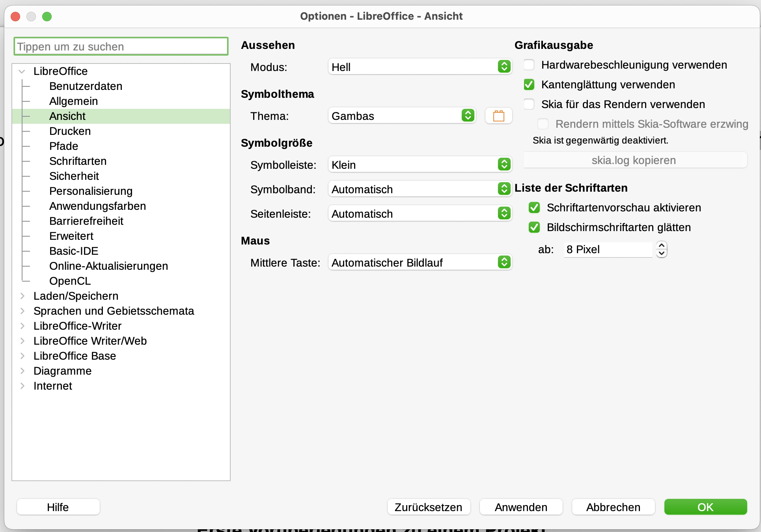The height and width of the screenshot is (532, 761).
Task: Click the green zoom window button
Action: pyautogui.click(x=47, y=16)
